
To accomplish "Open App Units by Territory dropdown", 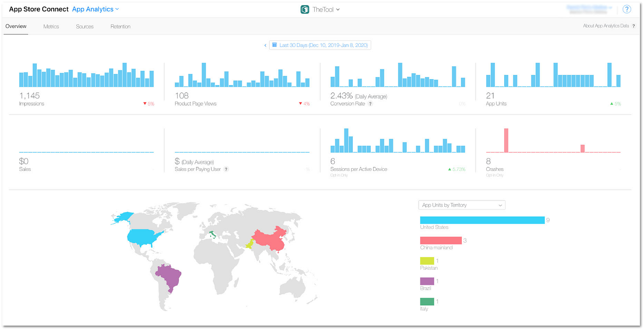I will (462, 205).
